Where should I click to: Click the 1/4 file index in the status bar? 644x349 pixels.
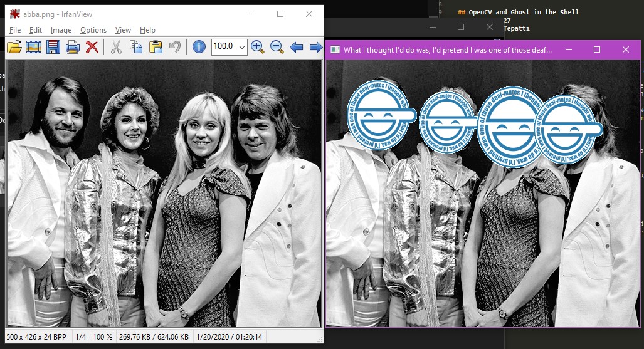(x=80, y=336)
